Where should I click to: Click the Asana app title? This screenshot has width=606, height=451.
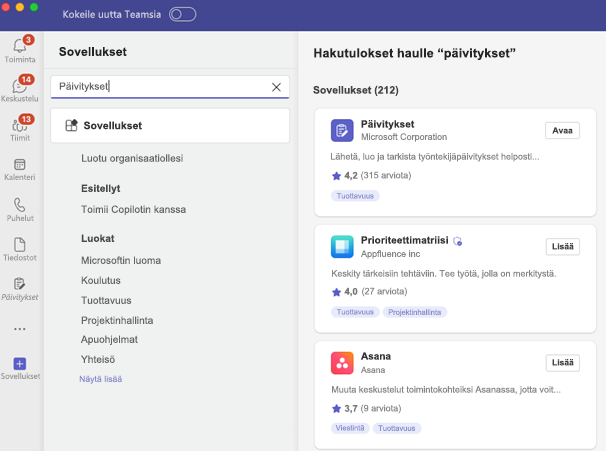[x=376, y=356]
